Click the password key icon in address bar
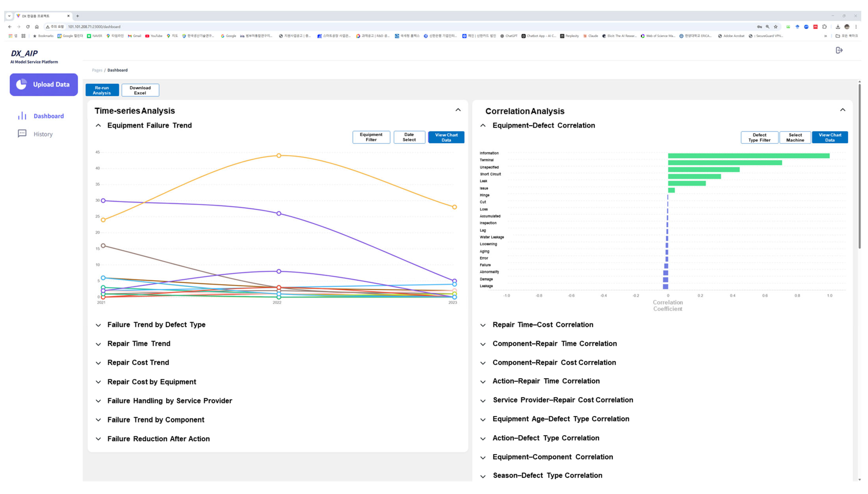The image size is (868, 494). [x=759, y=27]
